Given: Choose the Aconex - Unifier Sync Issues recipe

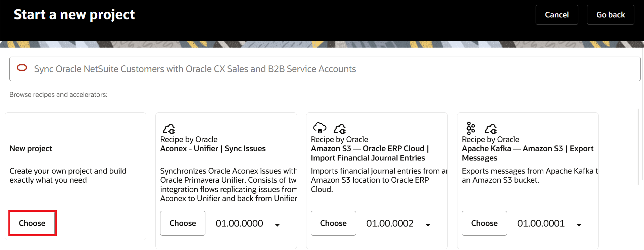Looking at the screenshot, I should pyautogui.click(x=183, y=223).
